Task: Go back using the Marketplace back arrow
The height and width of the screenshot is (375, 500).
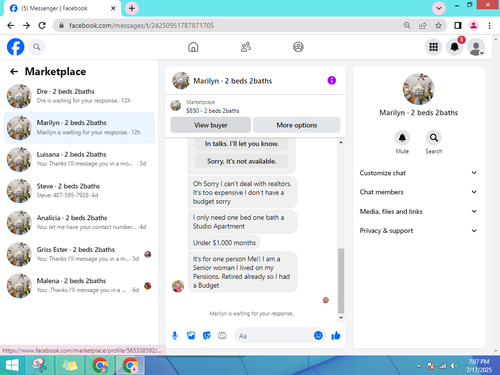Action: click(x=14, y=71)
